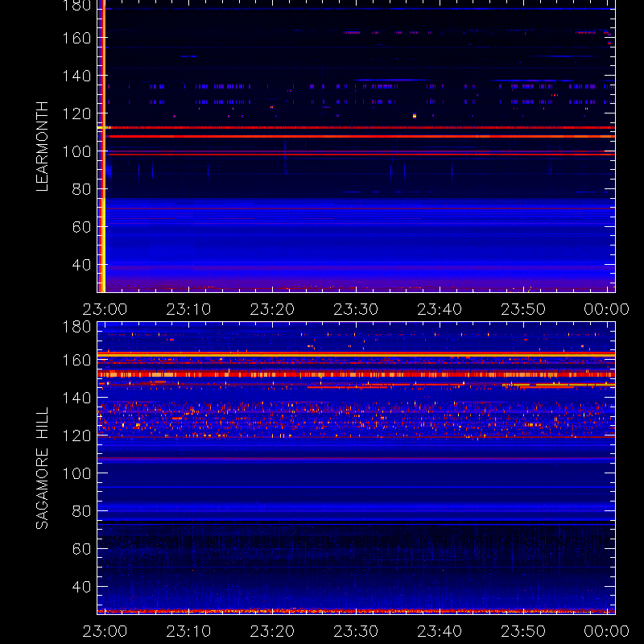Select the 140 tick label on the Learmonth plot
This screenshot has width=644, height=644.
(76, 76)
